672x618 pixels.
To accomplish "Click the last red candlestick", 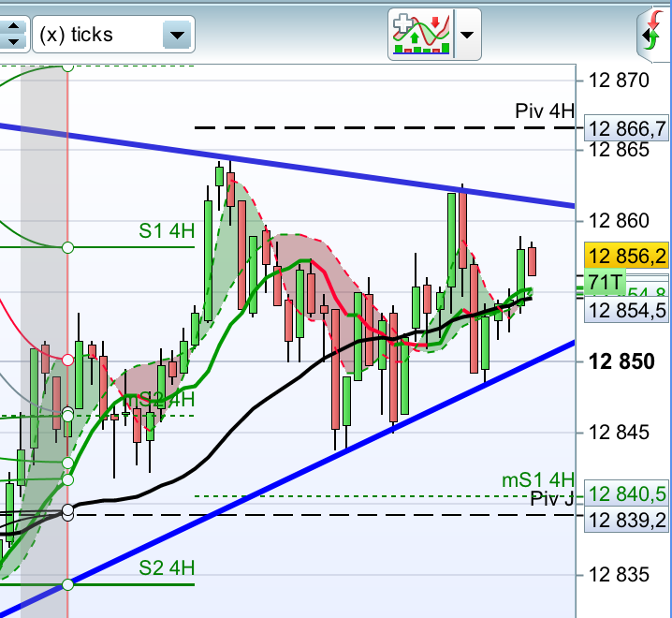I will pyautogui.click(x=532, y=261).
